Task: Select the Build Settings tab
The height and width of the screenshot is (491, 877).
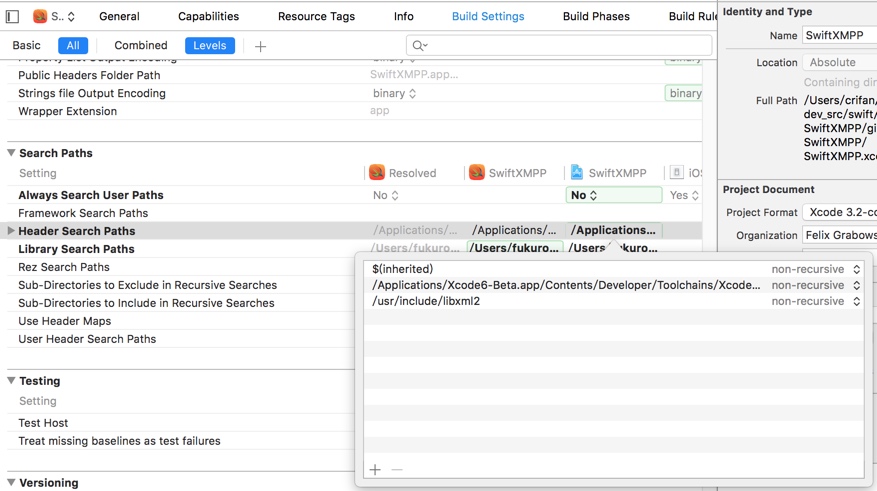Action: click(x=488, y=16)
